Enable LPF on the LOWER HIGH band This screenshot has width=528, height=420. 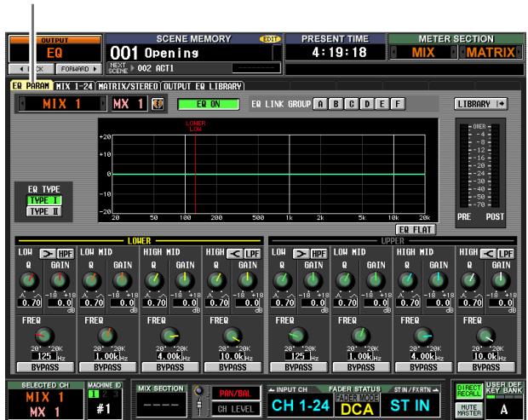tap(253, 254)
